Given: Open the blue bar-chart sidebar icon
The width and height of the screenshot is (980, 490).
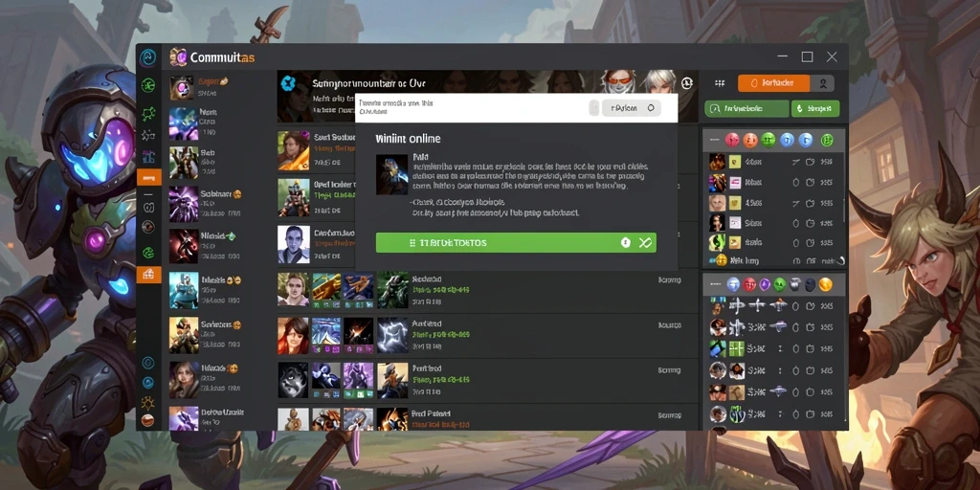Looking at the screenshot, I should point(148,156).
